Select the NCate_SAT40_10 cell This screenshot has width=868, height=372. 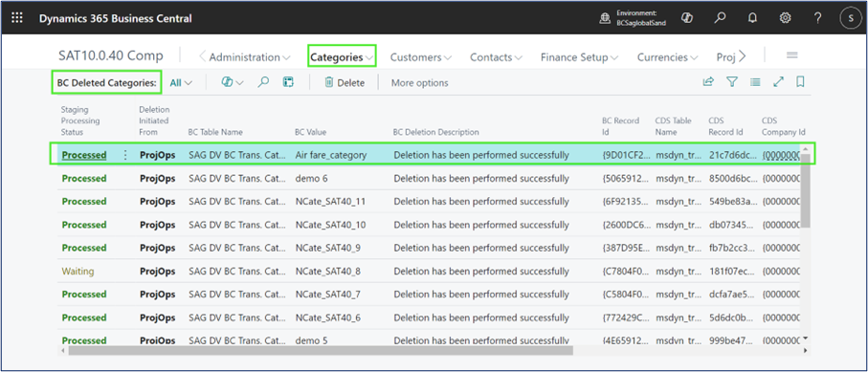tap(330, 225)
